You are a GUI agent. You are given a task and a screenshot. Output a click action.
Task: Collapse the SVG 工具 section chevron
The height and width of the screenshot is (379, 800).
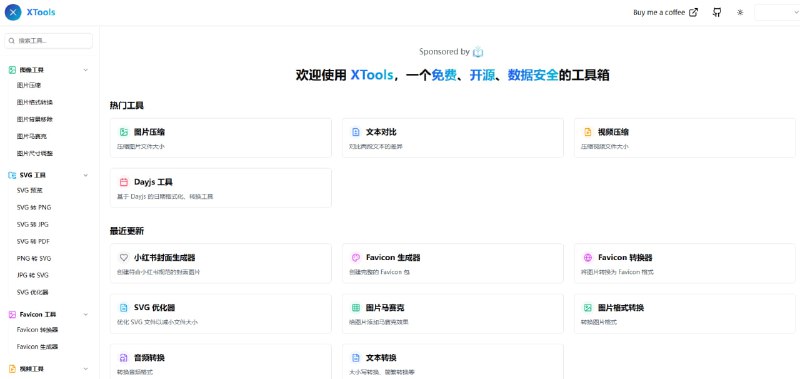[x=85, y=175]
